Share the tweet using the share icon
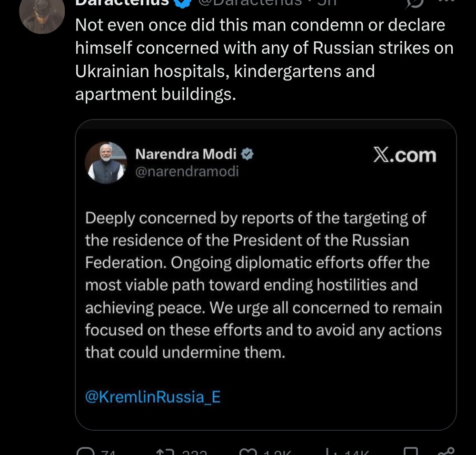Screen dimensions: 476x455 (x=447, y=452)
